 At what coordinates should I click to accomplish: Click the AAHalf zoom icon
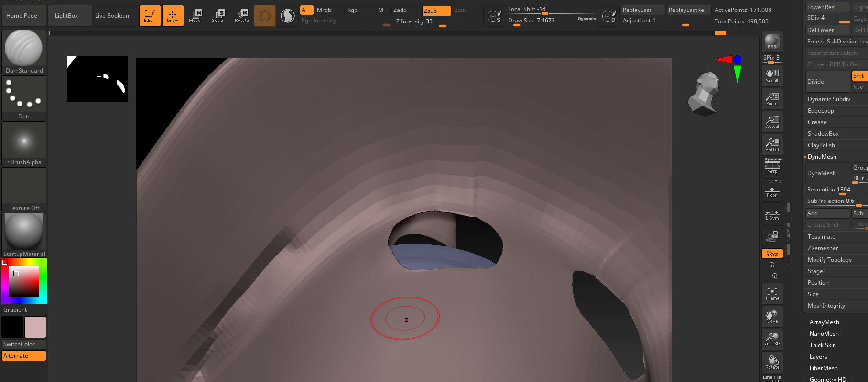tap(772, 144)
